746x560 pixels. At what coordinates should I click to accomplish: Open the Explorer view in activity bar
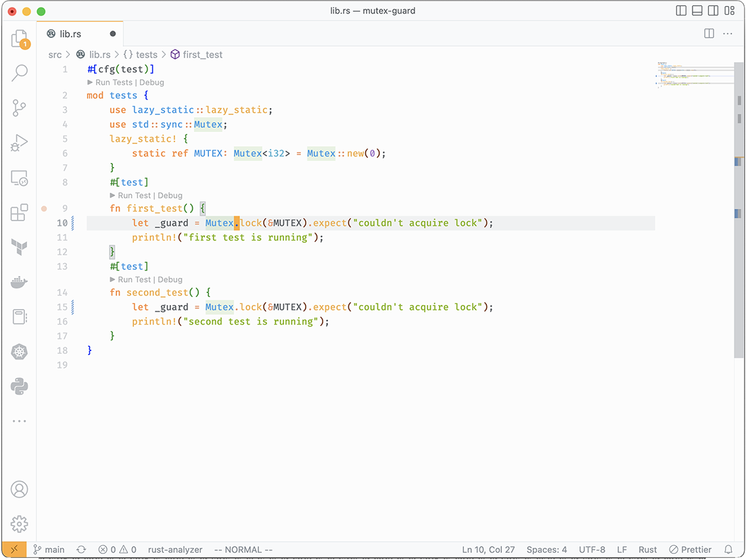point(20,39)
